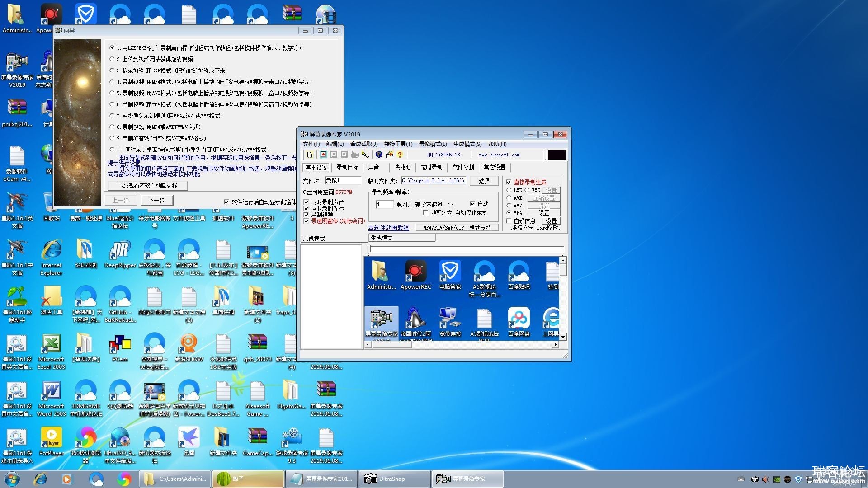Select the Internet Explorer desktop icon

tap(51, 258)
